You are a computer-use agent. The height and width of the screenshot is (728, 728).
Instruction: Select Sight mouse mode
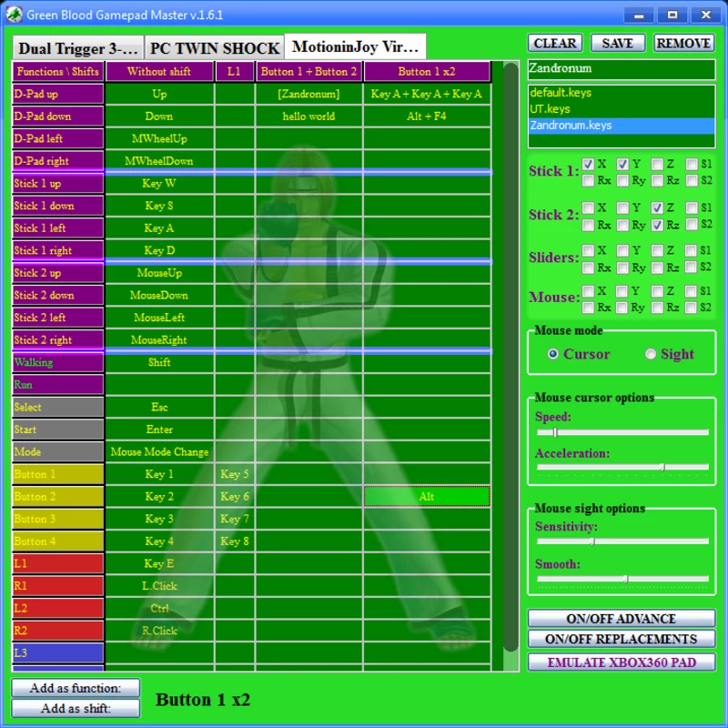[x=651, y=354]
